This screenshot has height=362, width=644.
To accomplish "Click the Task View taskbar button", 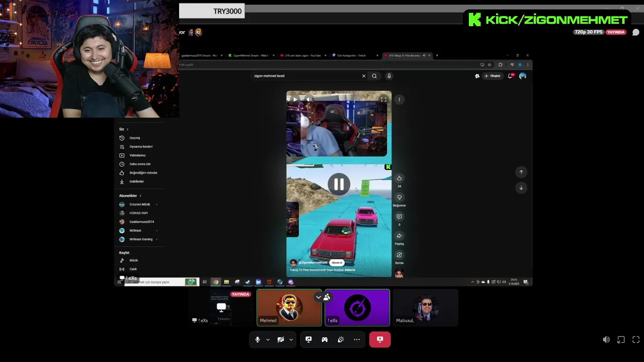I will tap(205, 282).
